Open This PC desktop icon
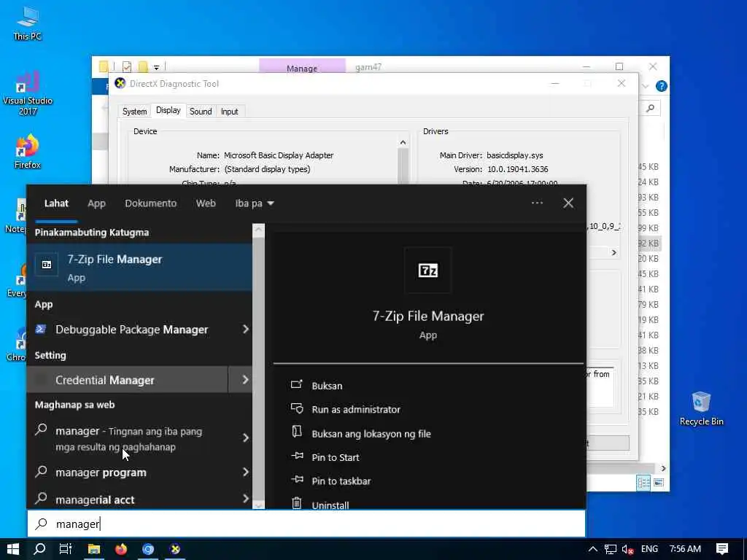 point(27,23)
